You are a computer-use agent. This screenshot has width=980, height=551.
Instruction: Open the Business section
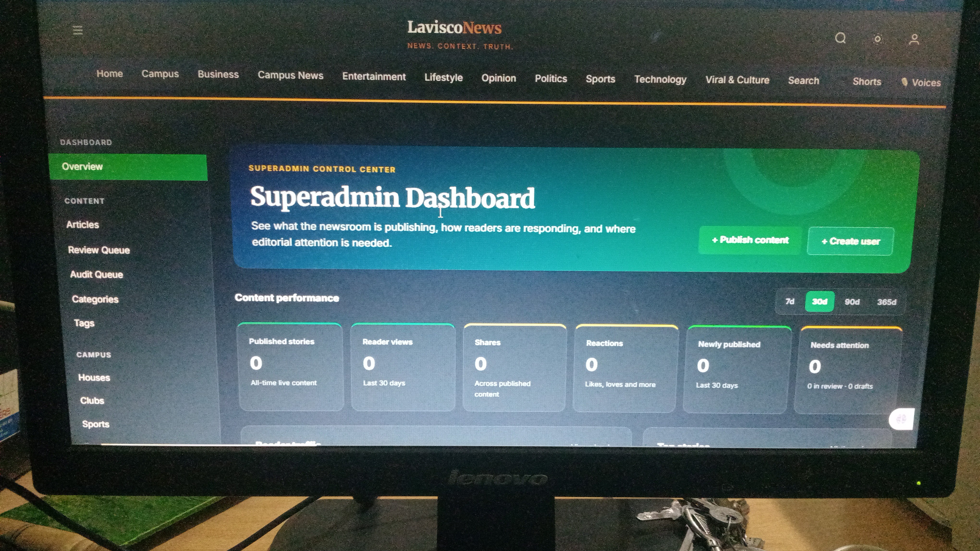click(218, 74)
